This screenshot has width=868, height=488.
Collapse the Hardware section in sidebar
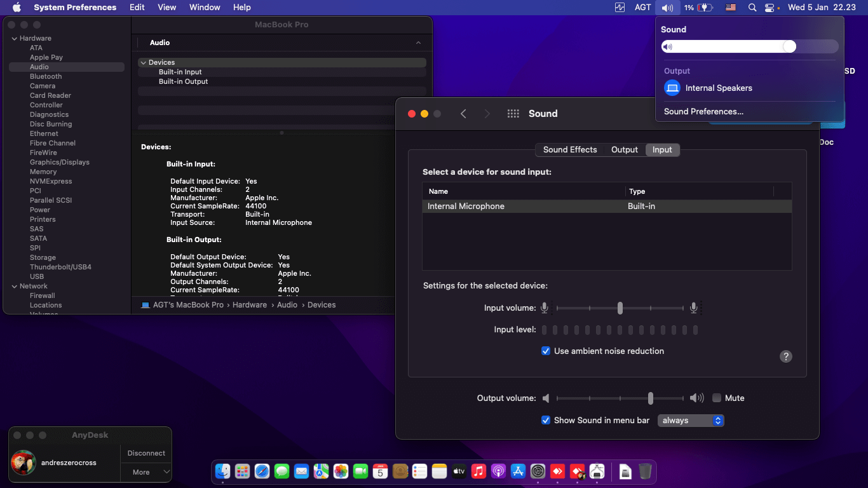click(x=14, y=39)
